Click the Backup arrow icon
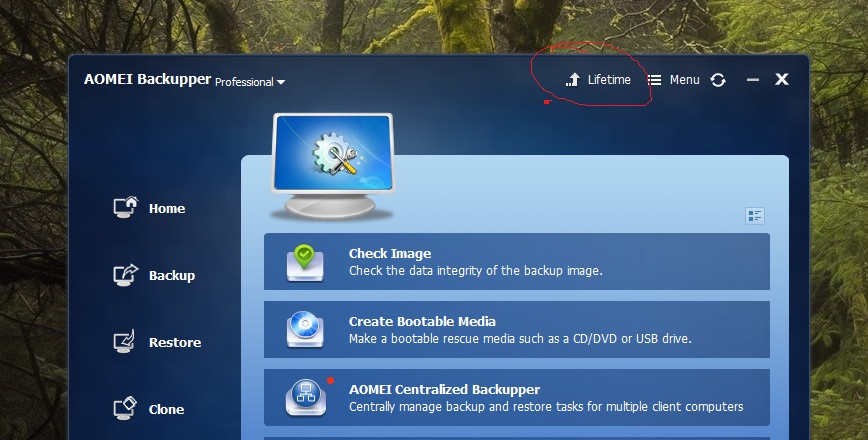Screen dimensions: 868x440 (126, 275)
